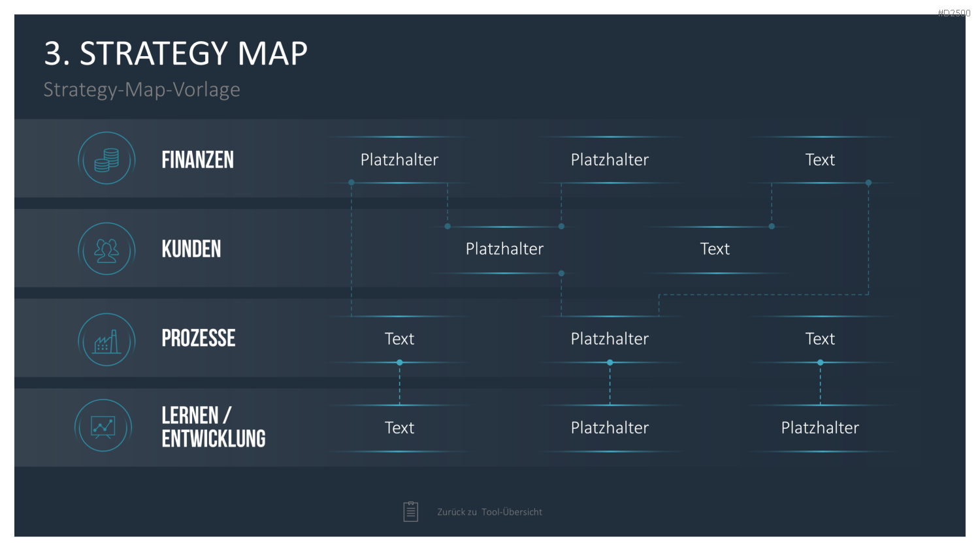
Task: Select the KUNDEN row heading
Action: click(x=191, y=249)
